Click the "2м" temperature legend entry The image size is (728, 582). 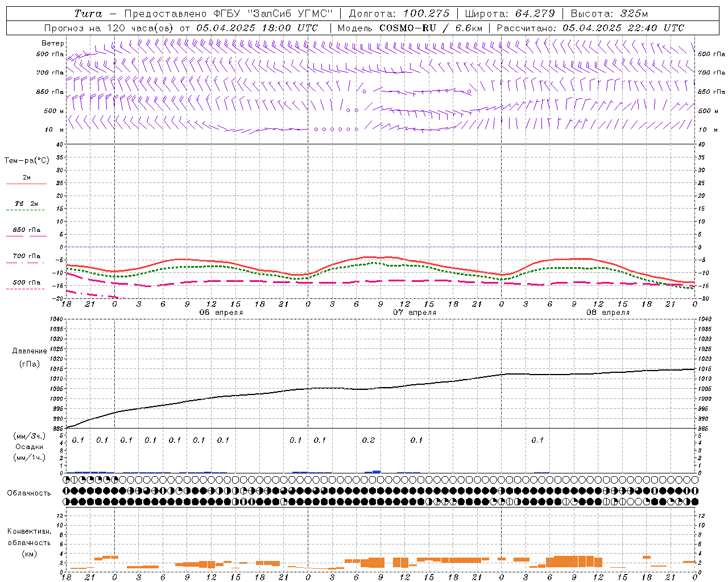coord(27,177)
